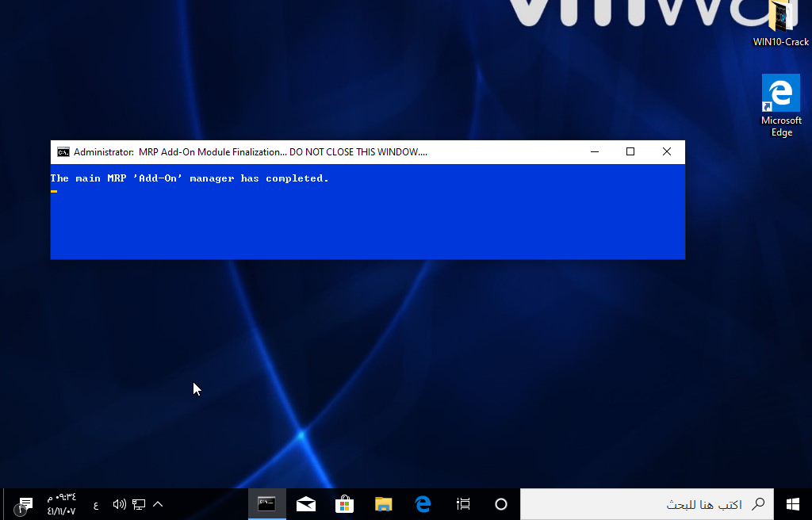Screen dimensions: 812x520
Task: Open Task View from the taskbar
Action: (x=463, y=504)
